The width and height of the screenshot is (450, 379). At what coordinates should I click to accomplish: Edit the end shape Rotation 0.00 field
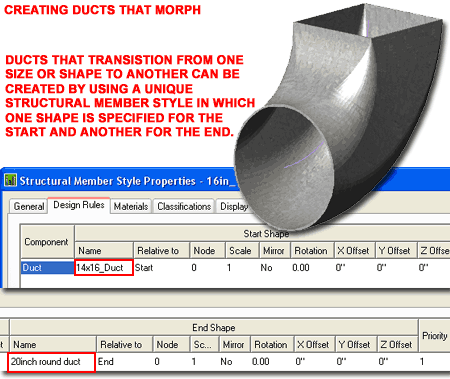(260, 362)
